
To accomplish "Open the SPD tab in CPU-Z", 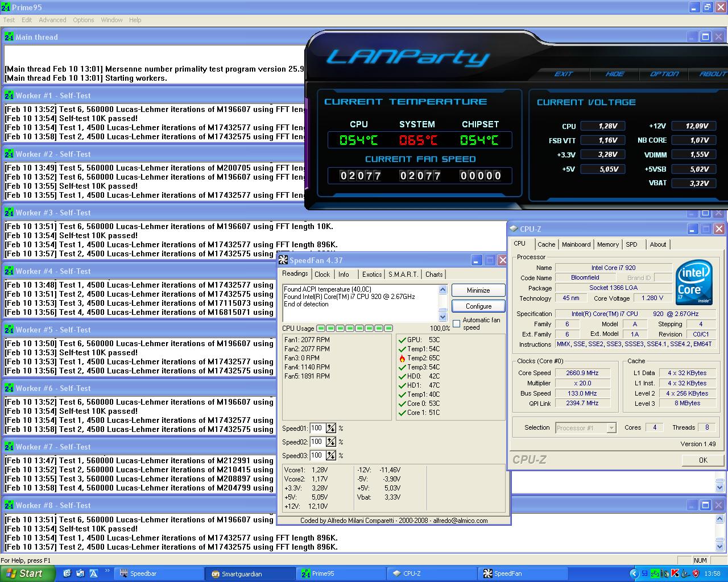I will coord(632,244).
